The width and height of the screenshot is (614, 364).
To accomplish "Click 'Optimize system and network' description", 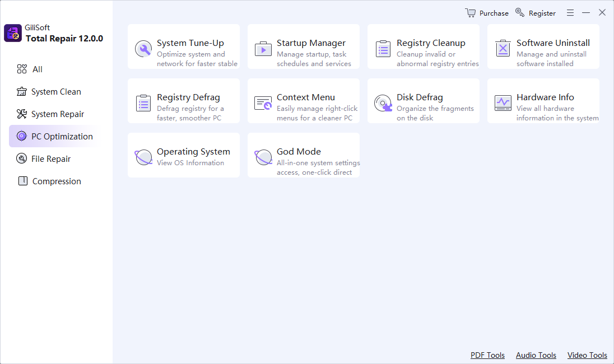I will (197, 59).
